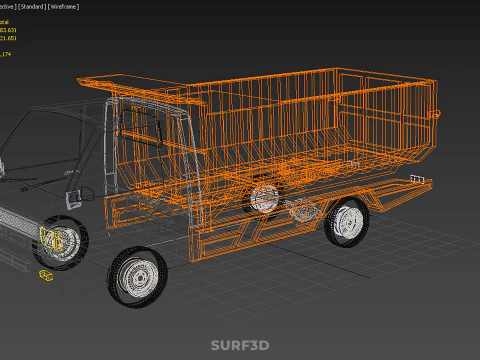Select the rear wheel beside the chassis ramp

(347, 222)
